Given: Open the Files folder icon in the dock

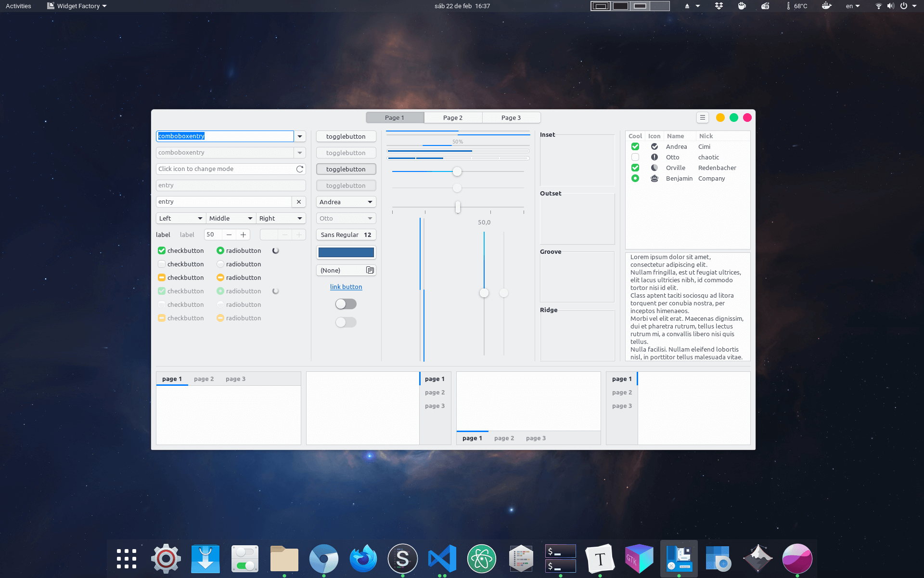Looking at the screenshot, I should click(x=284, y=559).
